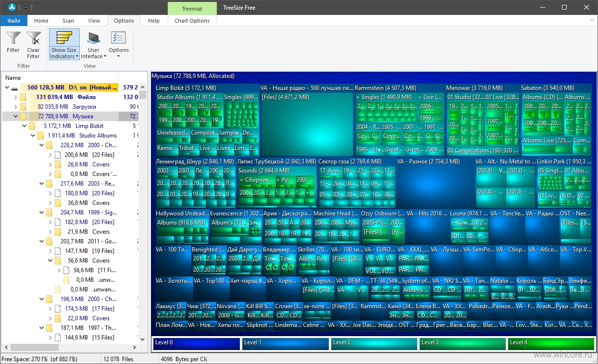Open the Файл menu tab

(14, 21)
